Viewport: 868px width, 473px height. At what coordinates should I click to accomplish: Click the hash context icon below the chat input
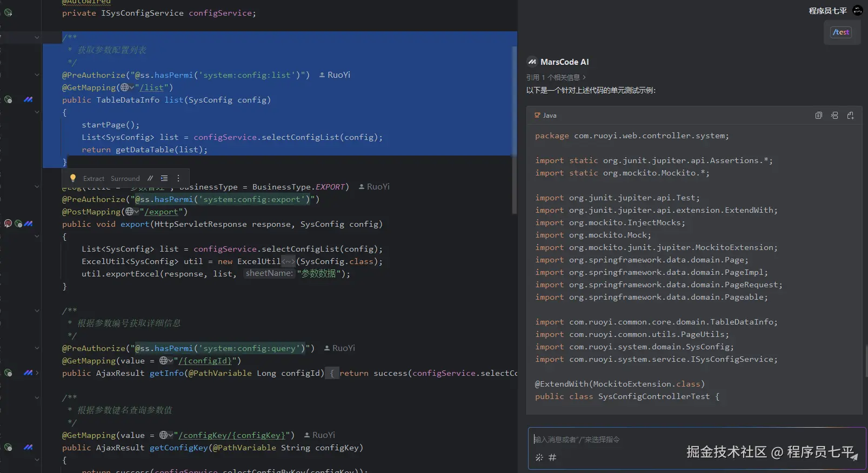tap(552, 457)
